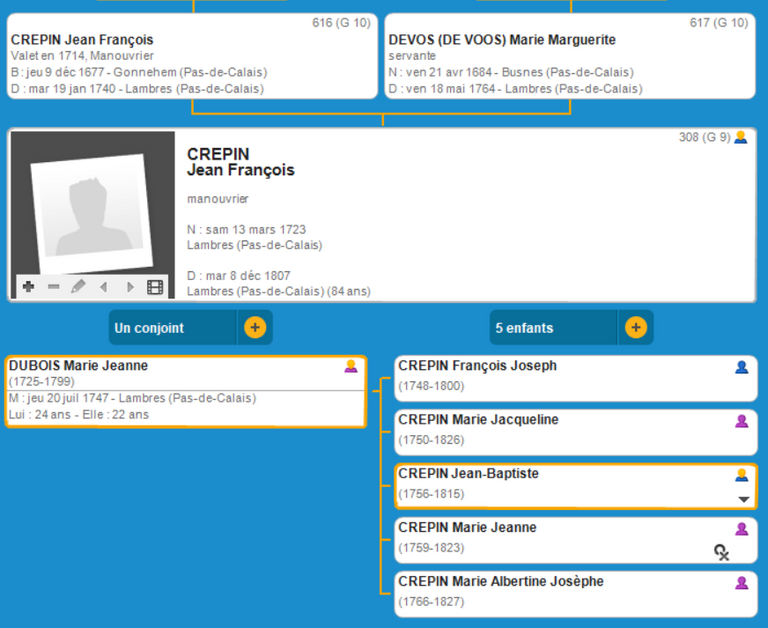Click the person icon on DUBOIS Marie Jeanne
Screen dimensions: 768x628
[351, 366]
